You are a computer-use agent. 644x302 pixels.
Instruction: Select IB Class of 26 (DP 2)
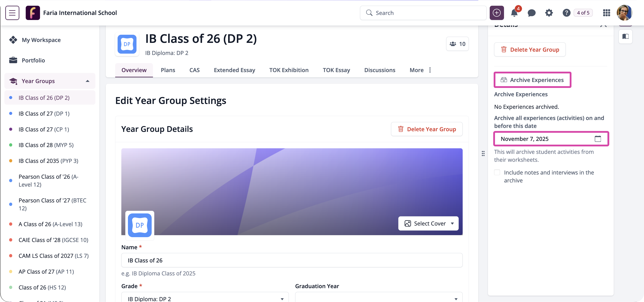pyautogui.click(x=50, y=98)
